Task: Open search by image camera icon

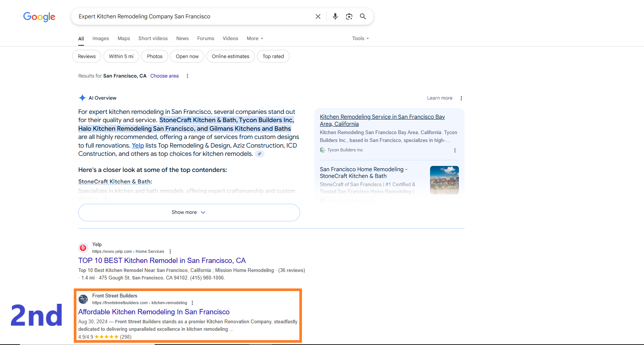Action: (349, 16)
